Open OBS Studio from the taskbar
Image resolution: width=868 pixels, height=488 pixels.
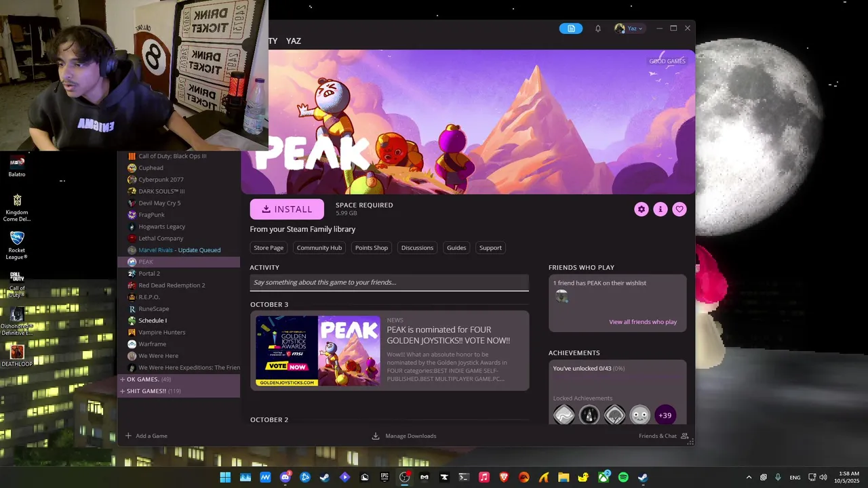[405, 477]
